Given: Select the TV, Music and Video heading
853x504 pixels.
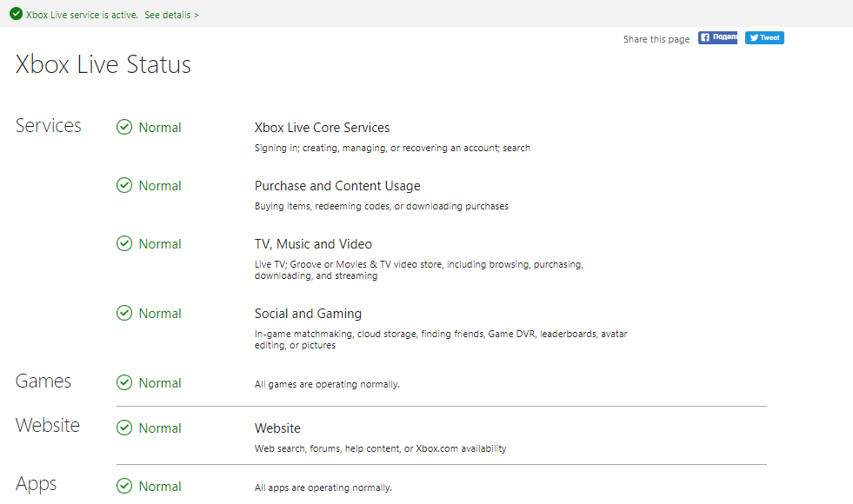Looking at the screenshot, I should [313, 244].
